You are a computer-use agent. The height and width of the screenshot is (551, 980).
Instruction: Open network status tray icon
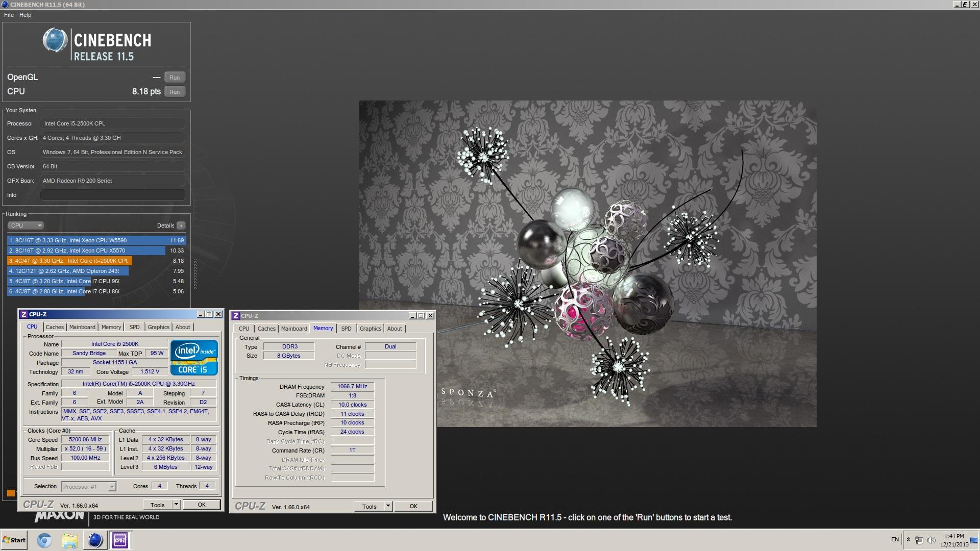tap(919, 540)
